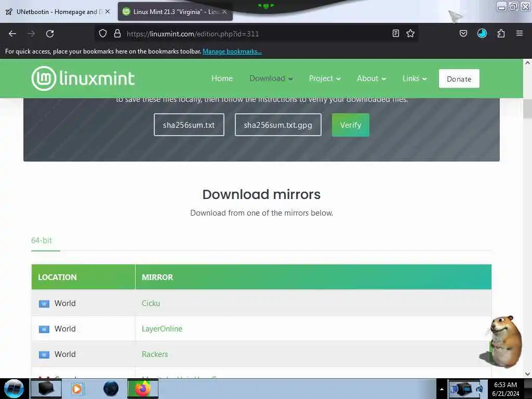The image size is (532, 399).
Task: Click the green Verify button
Action: point(351,125)
